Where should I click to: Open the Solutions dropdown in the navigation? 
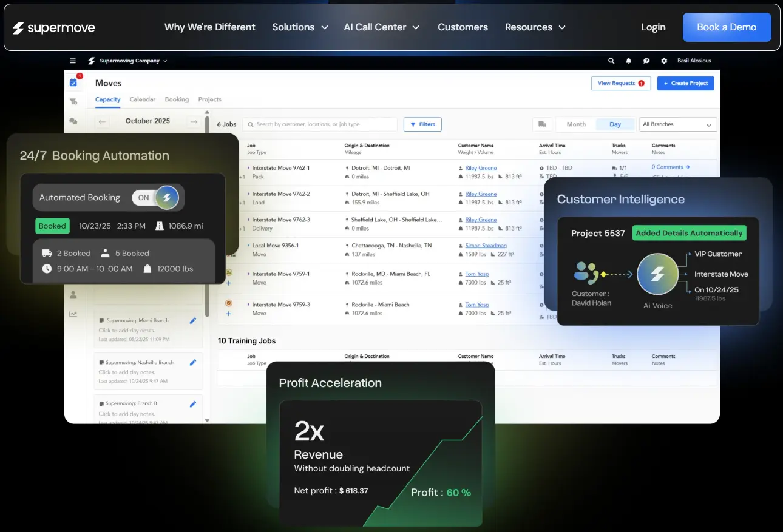pos(300,27)
